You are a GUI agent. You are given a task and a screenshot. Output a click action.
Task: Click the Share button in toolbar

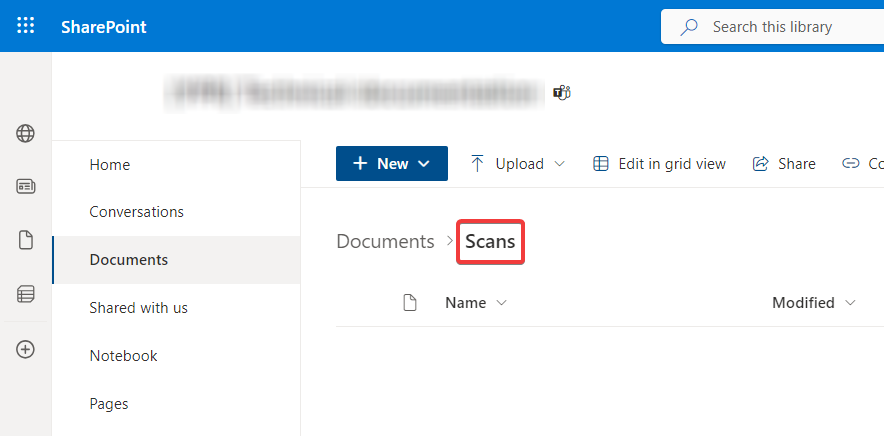coord(784,164)
